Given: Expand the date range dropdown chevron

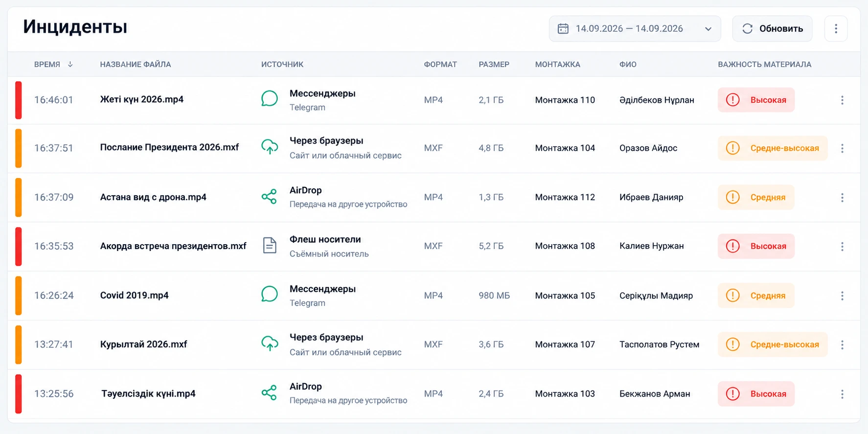Looking at the screenshot, I should 708,29.
